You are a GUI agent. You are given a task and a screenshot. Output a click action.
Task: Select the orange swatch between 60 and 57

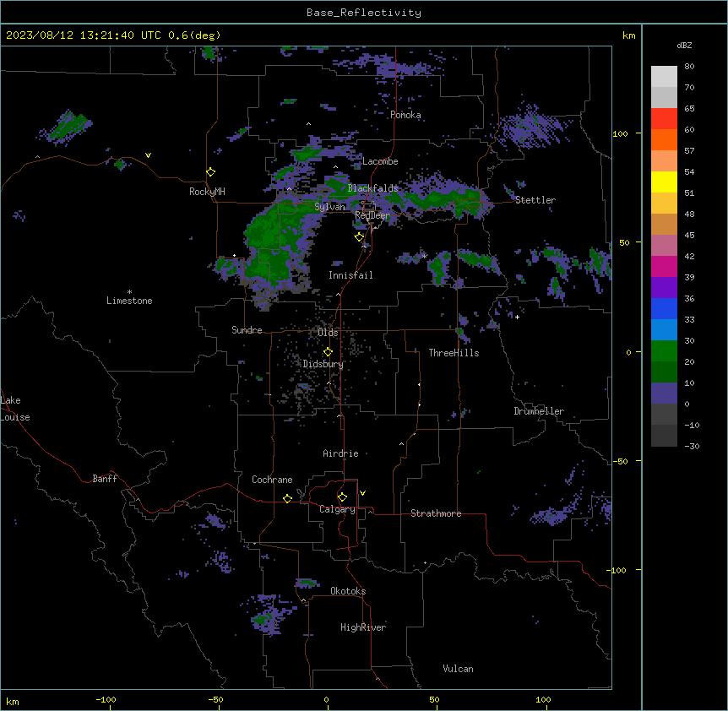pos(664,139)
